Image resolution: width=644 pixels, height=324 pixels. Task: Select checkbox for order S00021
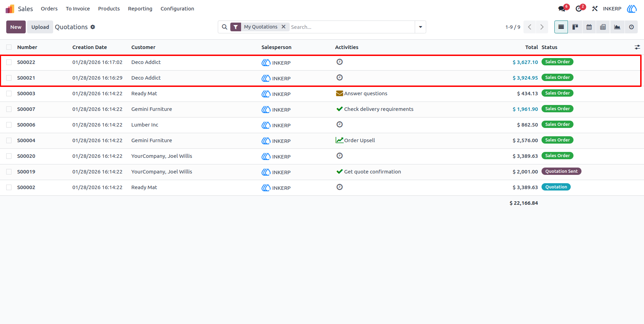pos(9,78)
